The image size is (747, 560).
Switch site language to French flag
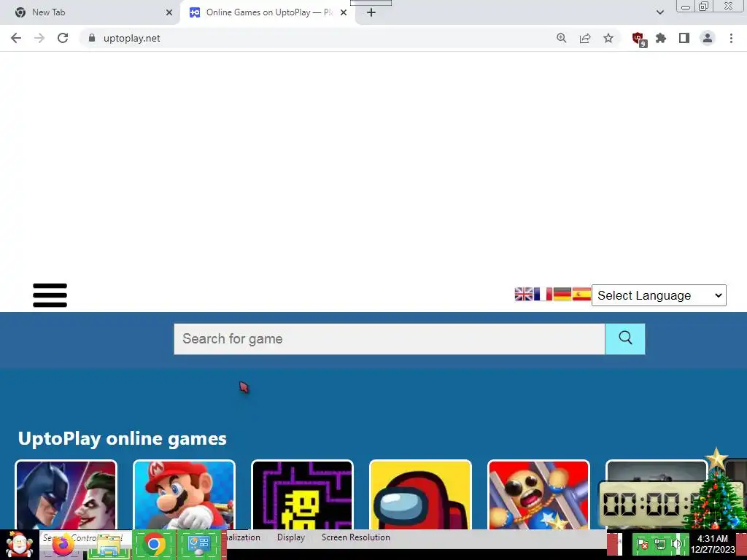click(543, 295)
